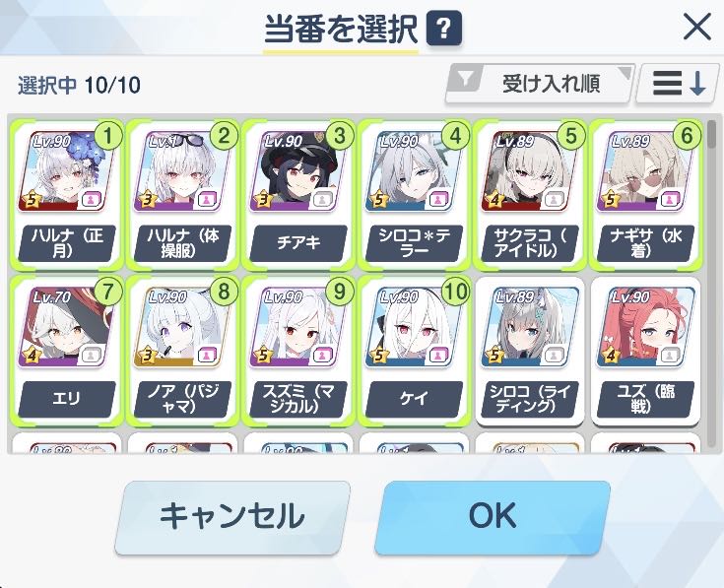724x588 pixels.
Task: Click the character list vertical scrollbar
Action: point(711,284)
